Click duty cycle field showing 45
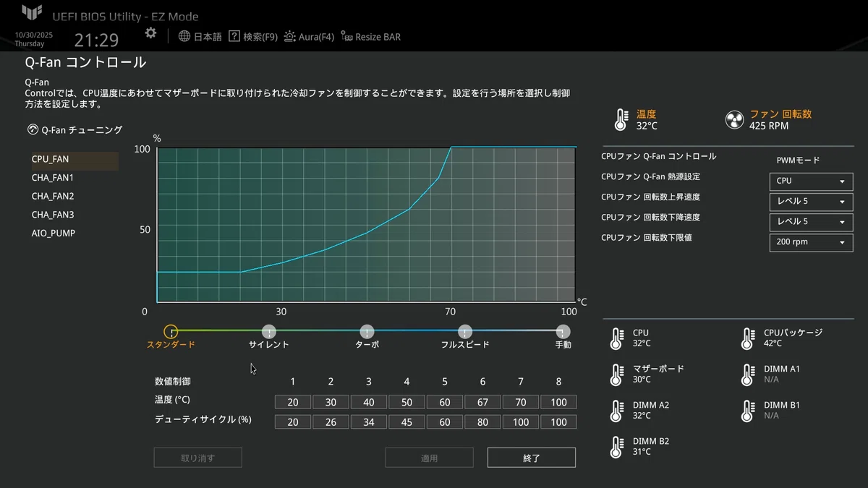 tap(407, 422)
